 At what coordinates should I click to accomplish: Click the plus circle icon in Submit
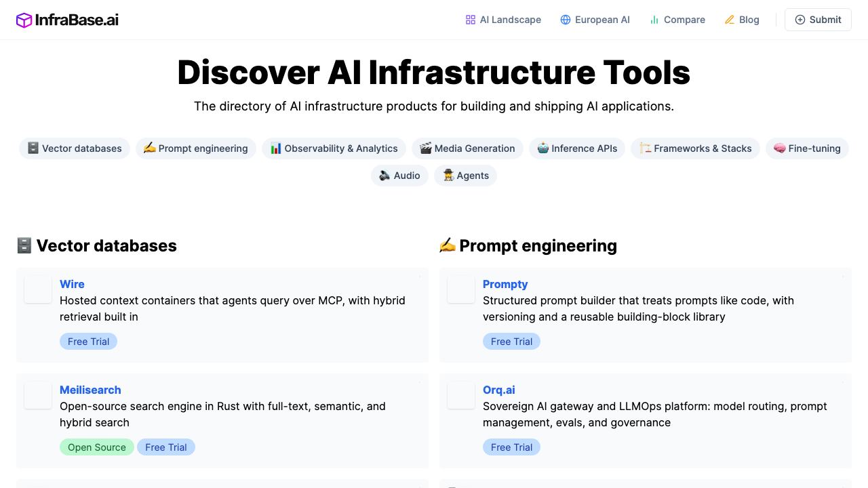[x=800, y=20]
